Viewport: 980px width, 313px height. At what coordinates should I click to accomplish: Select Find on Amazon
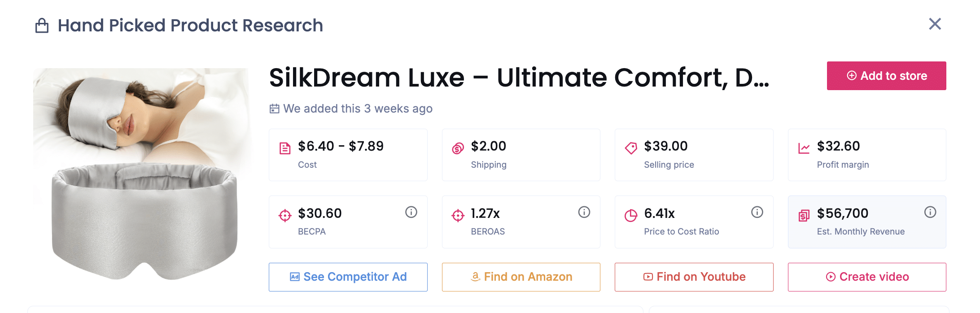pos(521,277)
